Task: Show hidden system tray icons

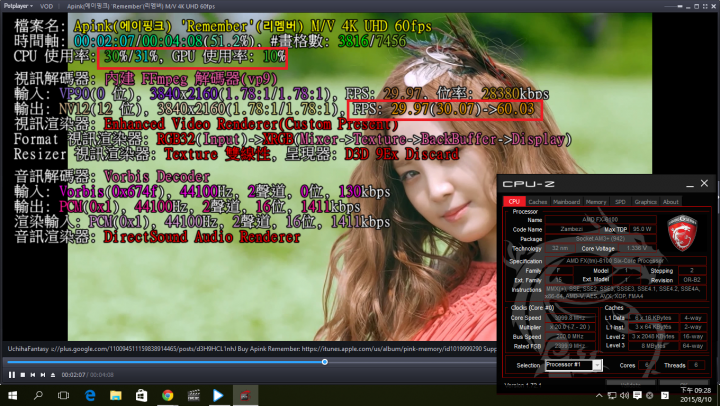Action: click(x=599, y=395)
